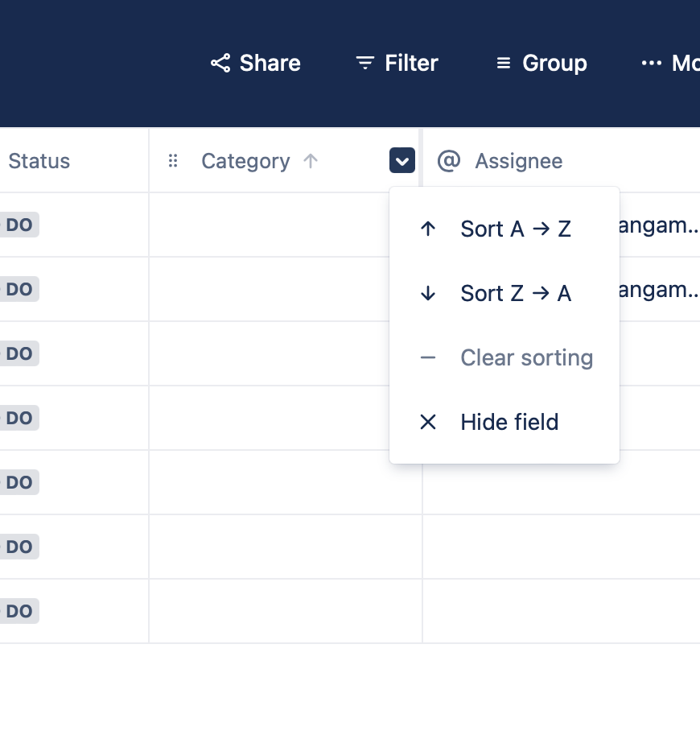The height and width of the screenshot is (739, 700).
Task: Select Sort Z → A option
Action: tap(515, 294)
